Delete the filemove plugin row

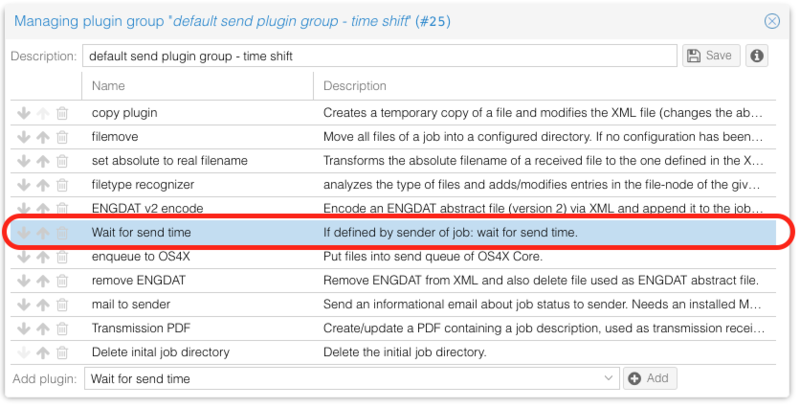click(x=62, y=137)
